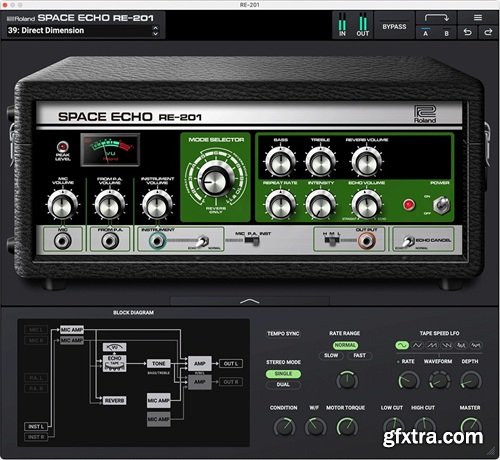Set rate range to FAST
The image size is (500, 460).
click(x=359, y=356)
